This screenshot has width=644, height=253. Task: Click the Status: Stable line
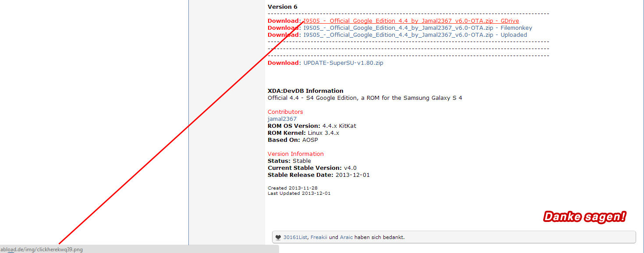[x=289, y=161]
